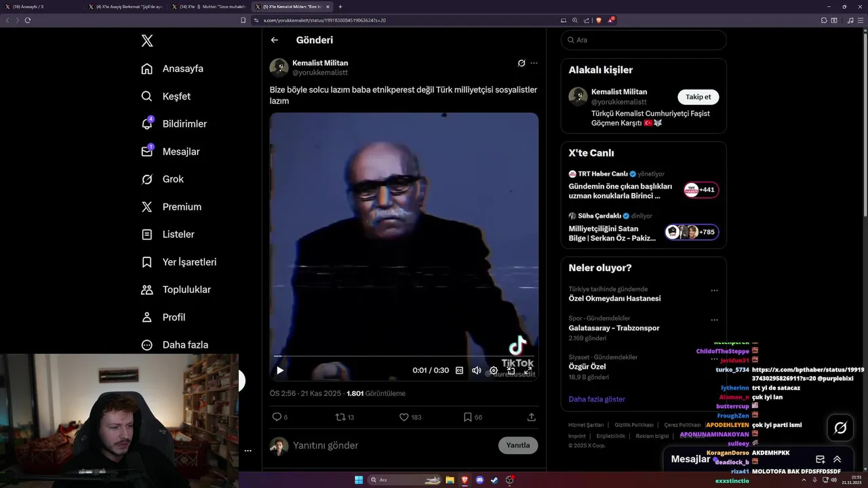Switch to the Anasayfa / X browser tab
The width and height of the screenshot is (868, 488).
(x=41, y=7)
